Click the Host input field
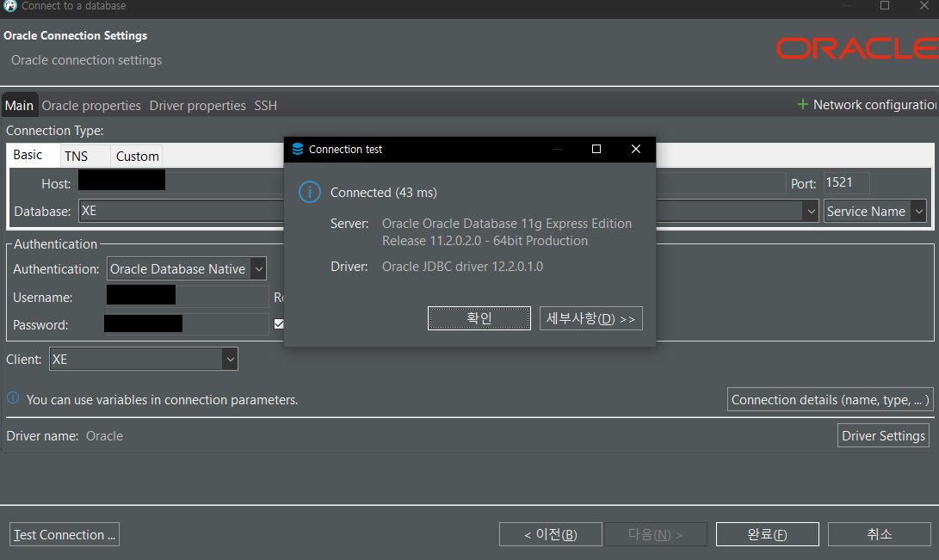The image size is (939, 560). tap(182, 183)
